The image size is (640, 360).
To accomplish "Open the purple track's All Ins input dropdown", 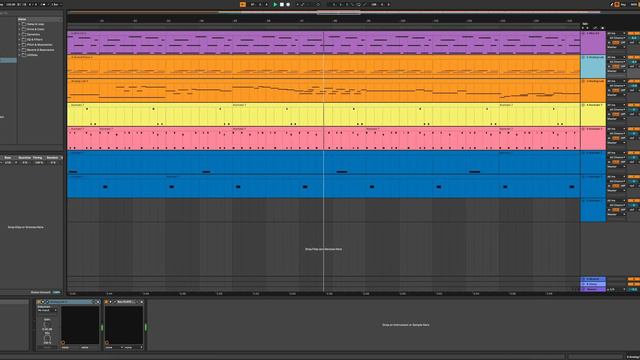I will pos(616,33).
